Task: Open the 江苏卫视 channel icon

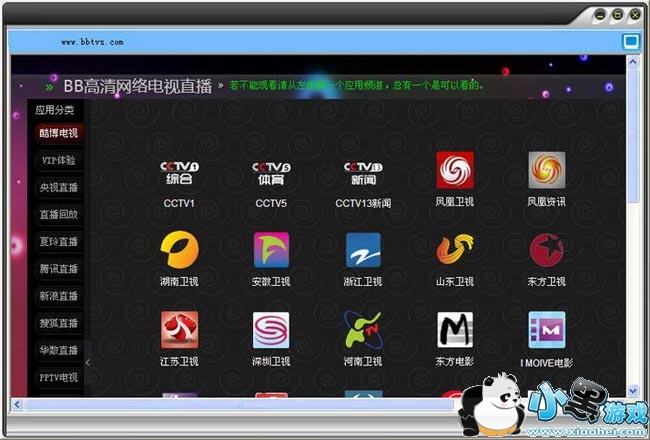Action: coord(179,330)
